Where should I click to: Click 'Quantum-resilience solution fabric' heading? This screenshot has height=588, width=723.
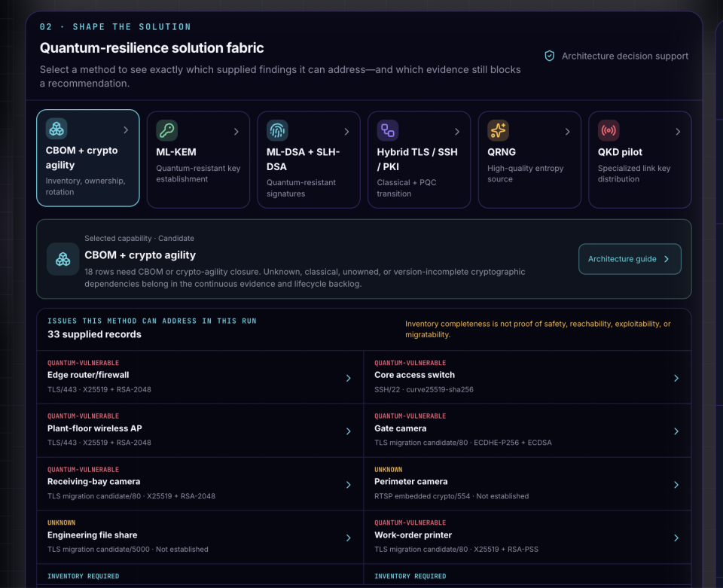tap(151, 48)
